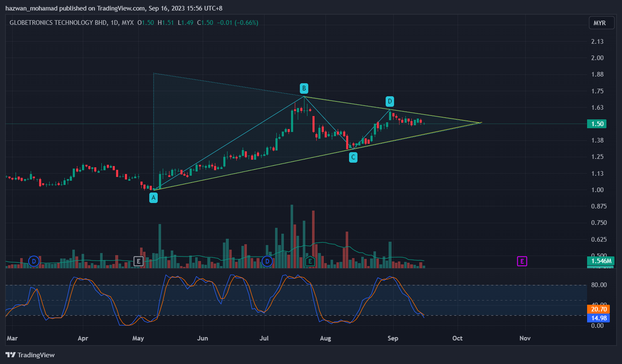This screenshot has height=364, width=622.
Task: Select the pattern point label D on the chart
Action: [390, 101]
